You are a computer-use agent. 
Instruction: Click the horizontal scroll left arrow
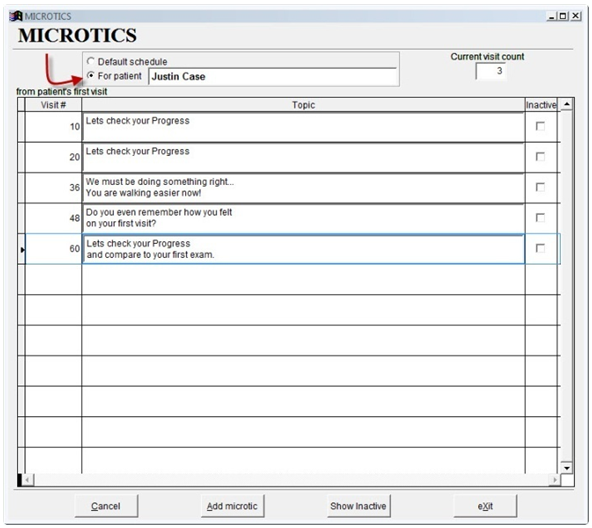[28, 480]
